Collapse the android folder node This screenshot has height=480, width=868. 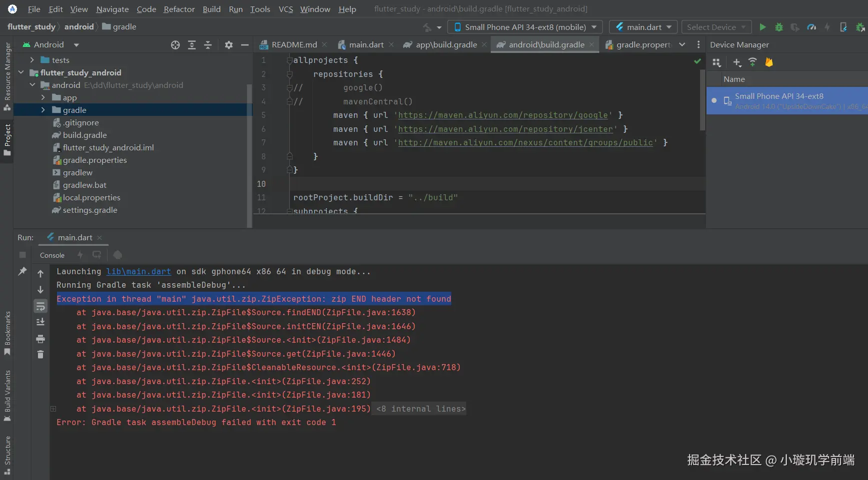pyautogui.click(x=32, y=85)
